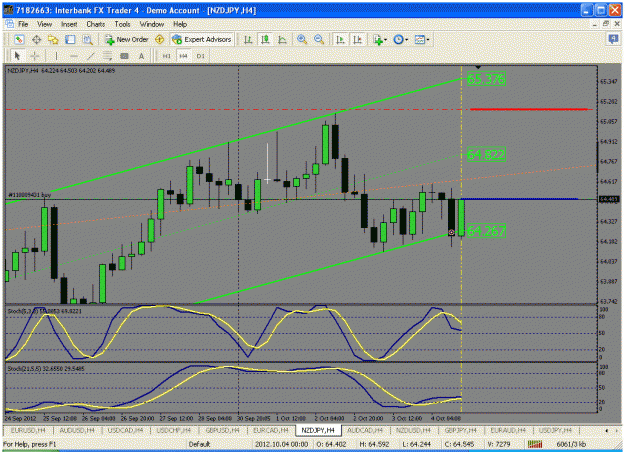Zoom out of the chart
Image resolution: width=625 pixels, height=452 pixels.
click(319, 39)
